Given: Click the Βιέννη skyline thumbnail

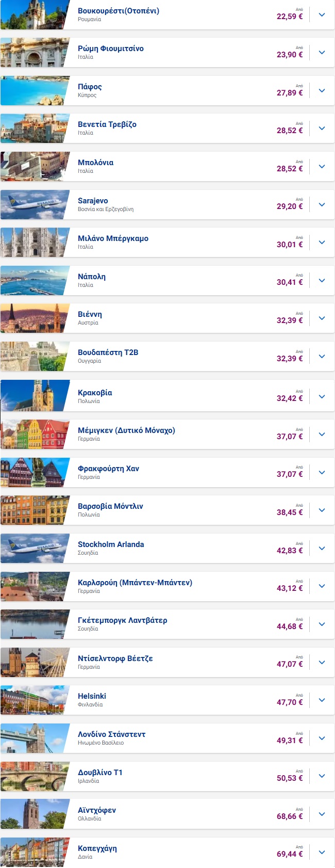Looking at the screenshot, I should pyautogui.click(x=35, y=318).
